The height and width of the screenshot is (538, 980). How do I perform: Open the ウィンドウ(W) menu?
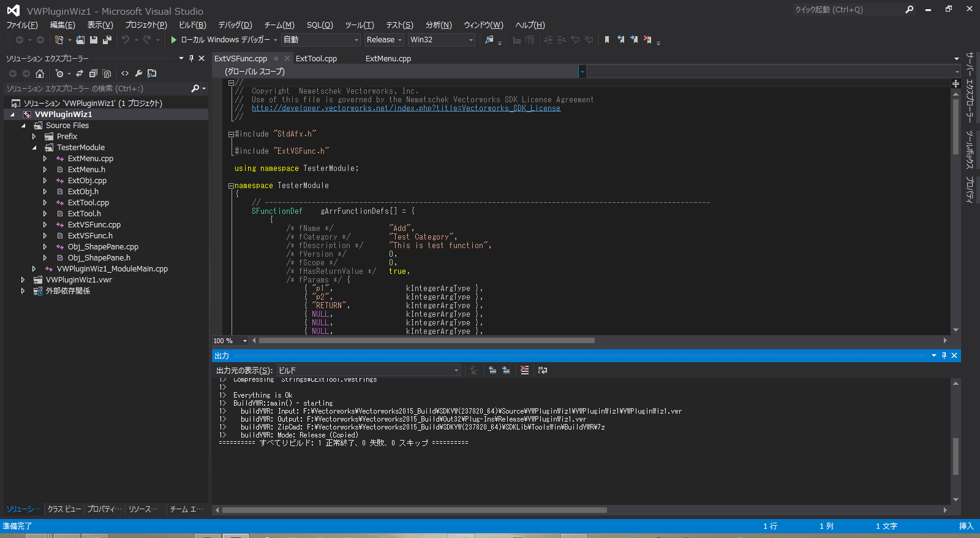coord(483,25)
